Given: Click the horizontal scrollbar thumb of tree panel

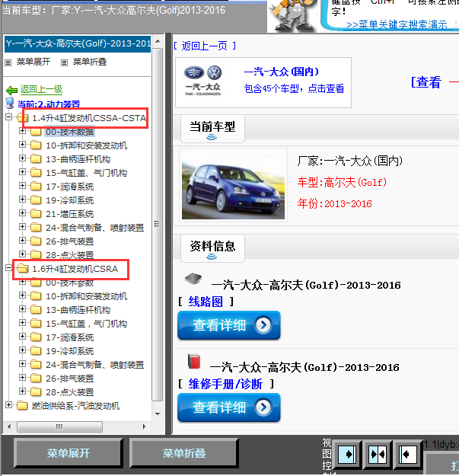Looking at the screenshot, I should pyautogui.click(x=59, y=426).
